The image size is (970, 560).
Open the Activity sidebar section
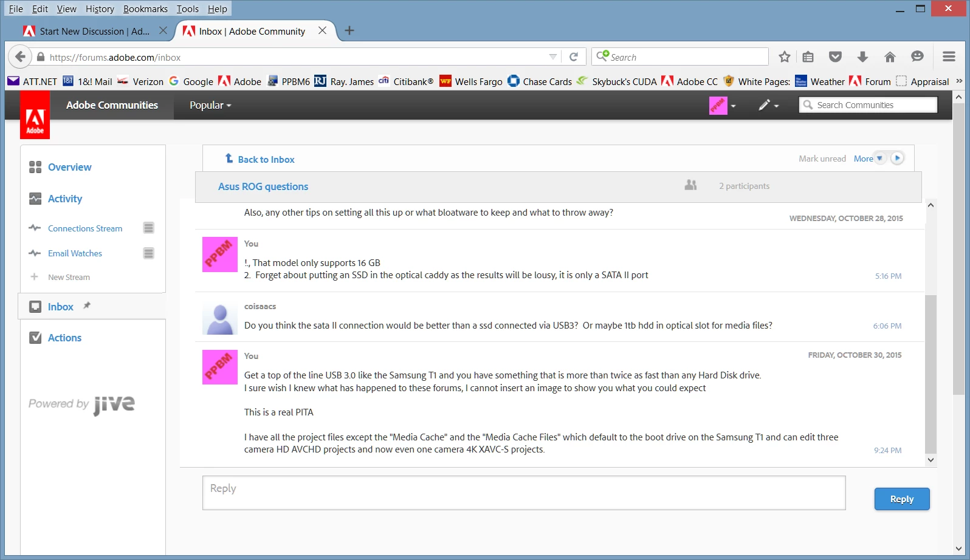pos(64,199)
